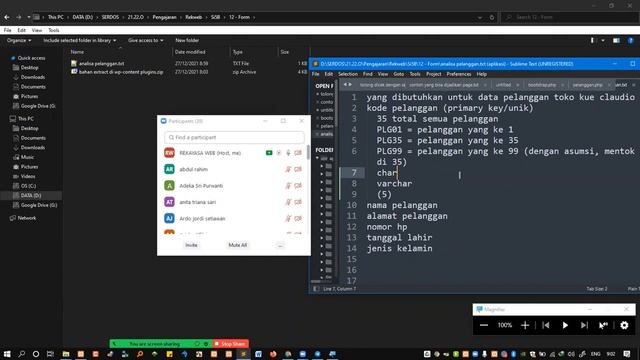Viewport: 640px width, 360px height.
Task: Click the Mute All button
Action: point(238,245)
